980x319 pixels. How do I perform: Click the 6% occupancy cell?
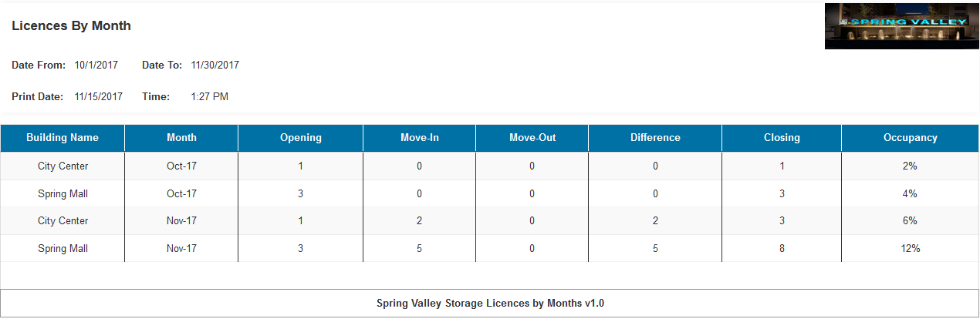[x=911, y=220]
